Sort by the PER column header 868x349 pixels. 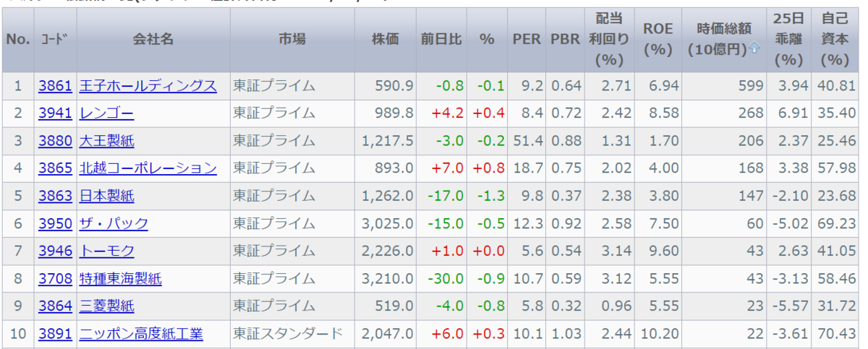click(527, 40)
